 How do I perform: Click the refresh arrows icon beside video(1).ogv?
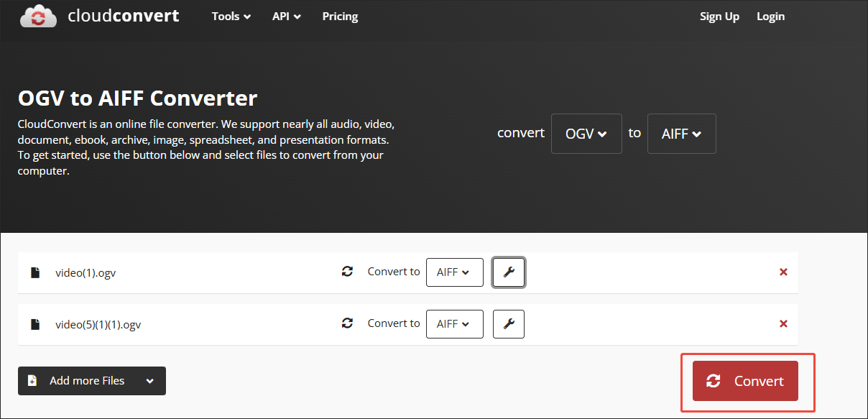(x=347, y=272)
